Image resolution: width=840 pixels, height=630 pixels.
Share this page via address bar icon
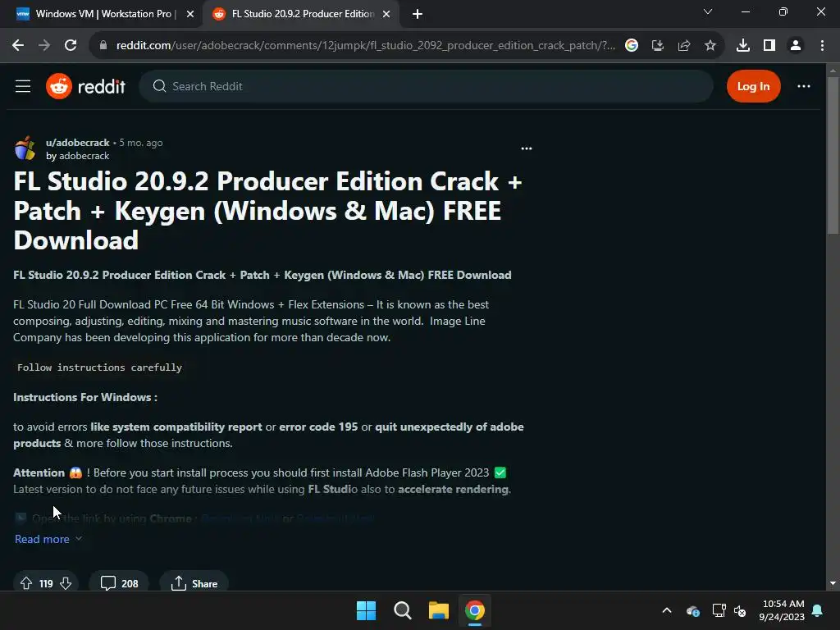(x=684, y=46)
